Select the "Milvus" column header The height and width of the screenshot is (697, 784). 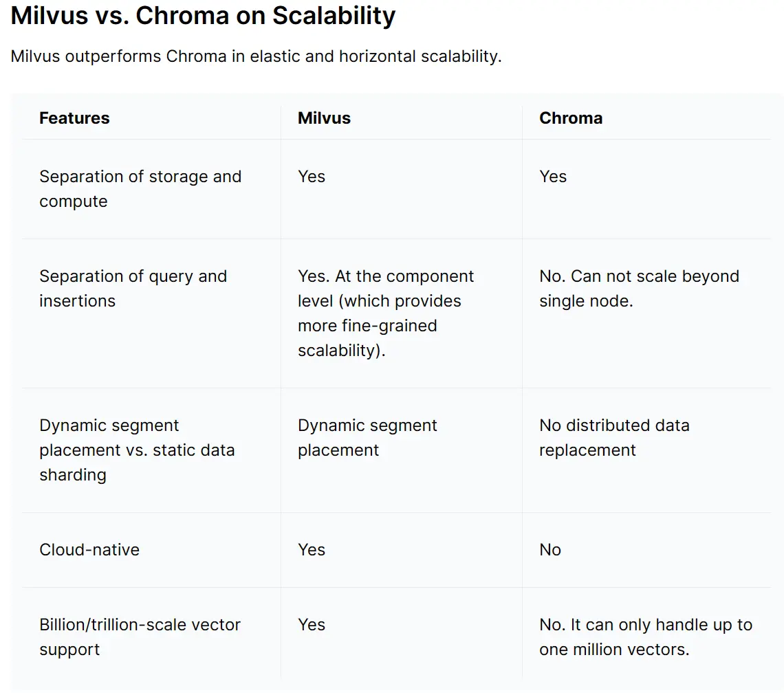point(324,118)
